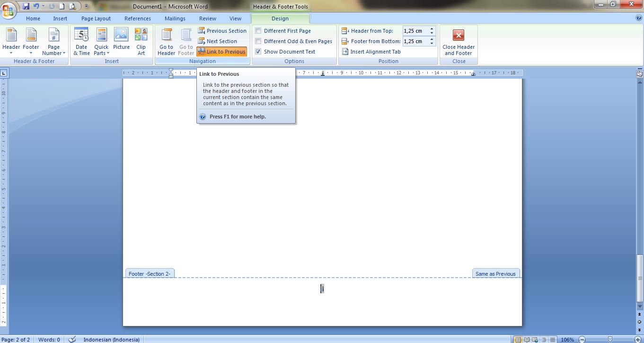
Task: Insert Alignment Tab
Action: (x=371, y=52)
